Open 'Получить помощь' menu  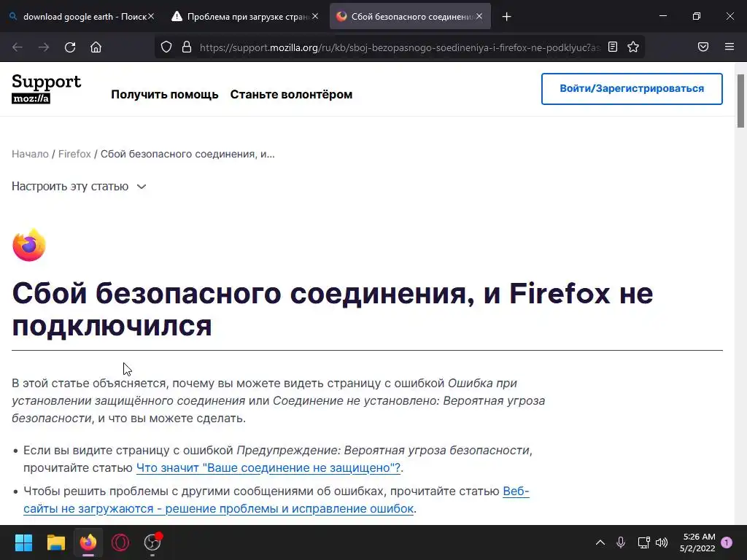point(164,94)
